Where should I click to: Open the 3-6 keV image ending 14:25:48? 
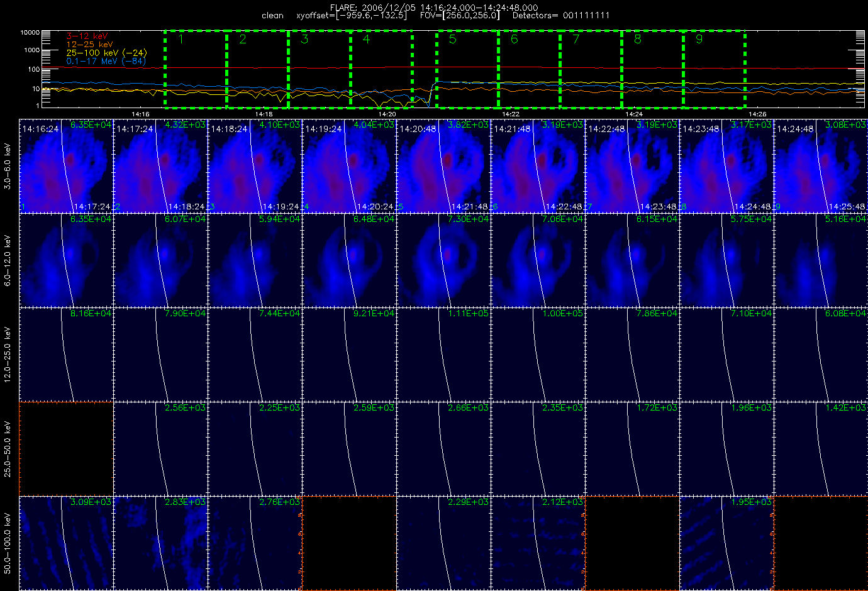[821, 166]
